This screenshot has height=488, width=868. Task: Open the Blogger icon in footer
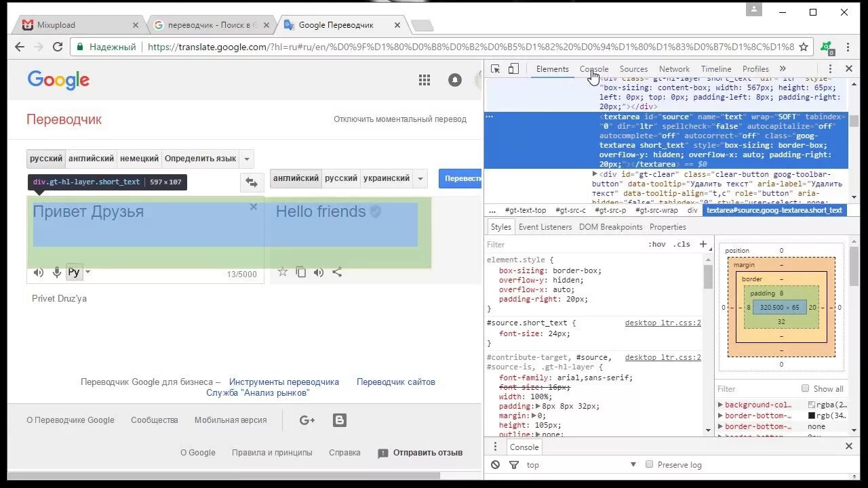pos(340,420)
